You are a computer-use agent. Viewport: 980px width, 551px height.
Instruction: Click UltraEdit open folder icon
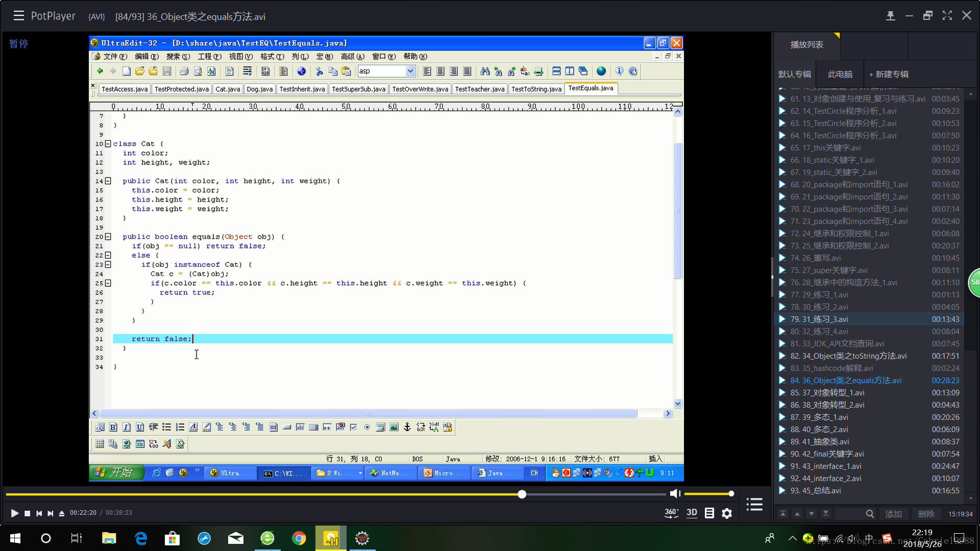pos(140,71)
